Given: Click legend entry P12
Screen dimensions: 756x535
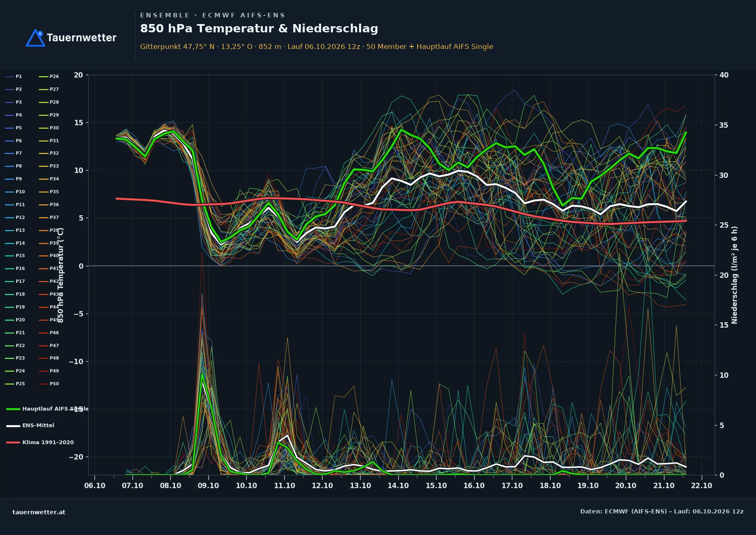Looking at the screenshot, I should [x=15, y=218].
